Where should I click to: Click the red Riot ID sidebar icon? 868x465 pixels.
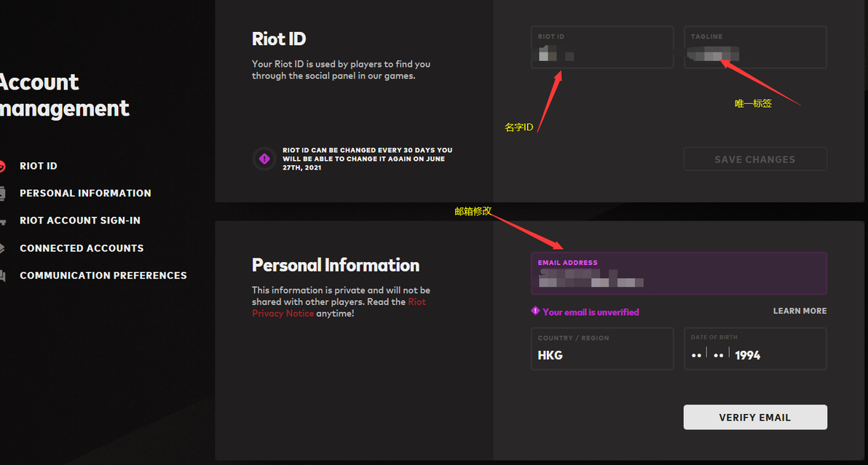tap(2, 166)
